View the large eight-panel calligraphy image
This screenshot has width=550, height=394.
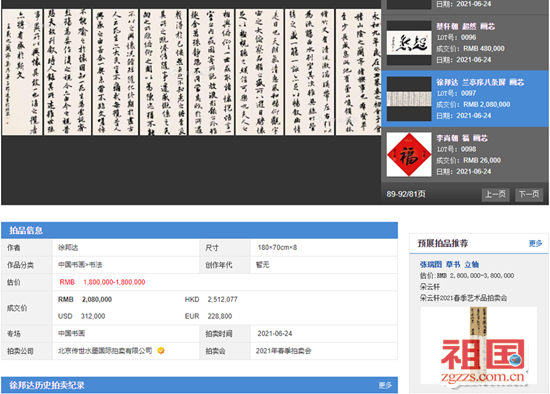[191, 72]
